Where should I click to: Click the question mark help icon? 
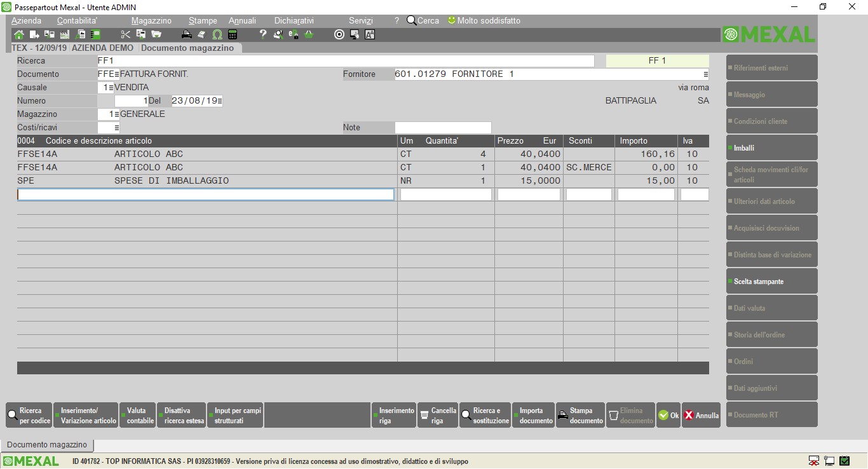pyautogui.click(x=262, y=34)
